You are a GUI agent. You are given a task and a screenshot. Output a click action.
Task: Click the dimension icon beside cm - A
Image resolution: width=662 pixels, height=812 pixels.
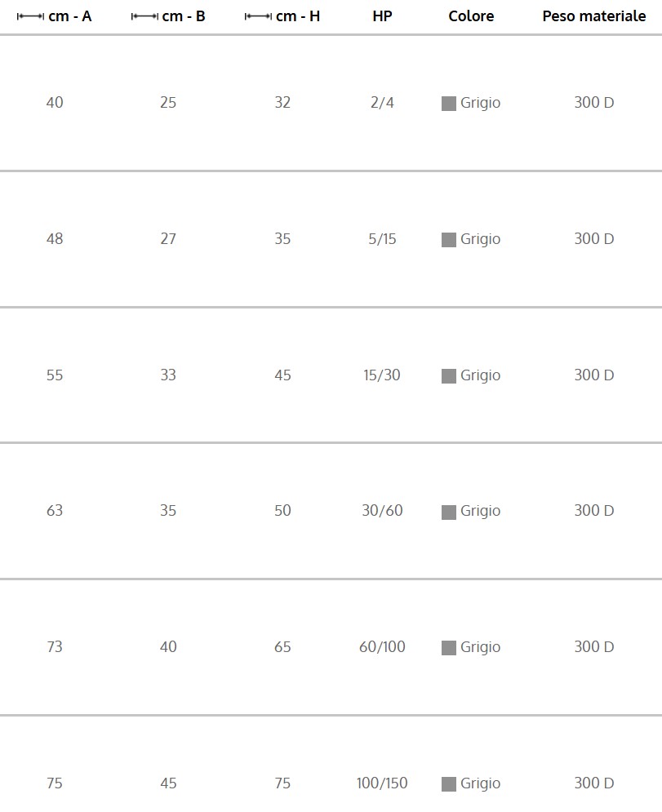[x=30, y=16]
